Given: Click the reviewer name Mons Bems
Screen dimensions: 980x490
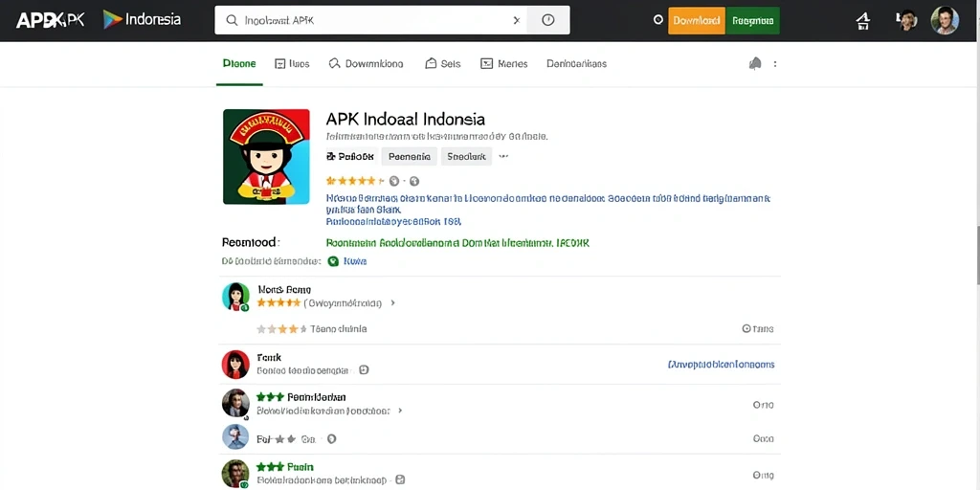Looking at the screenshot, I should click(284, 290).
